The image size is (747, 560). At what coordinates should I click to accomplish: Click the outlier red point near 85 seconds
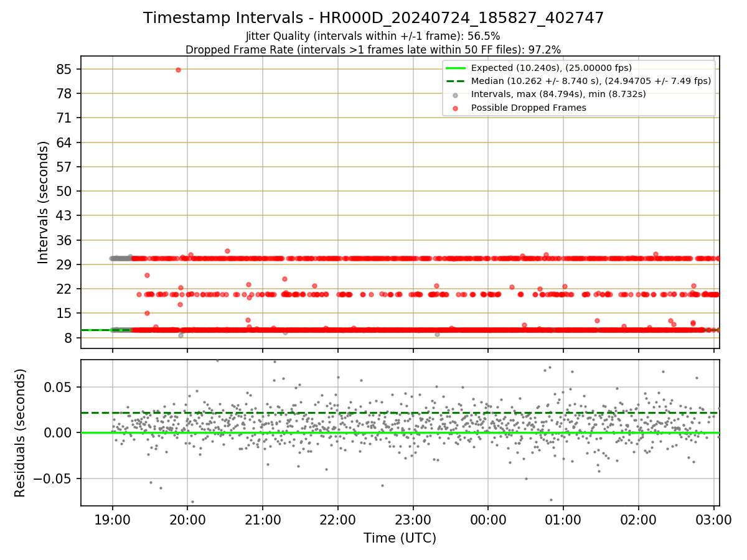178,70
